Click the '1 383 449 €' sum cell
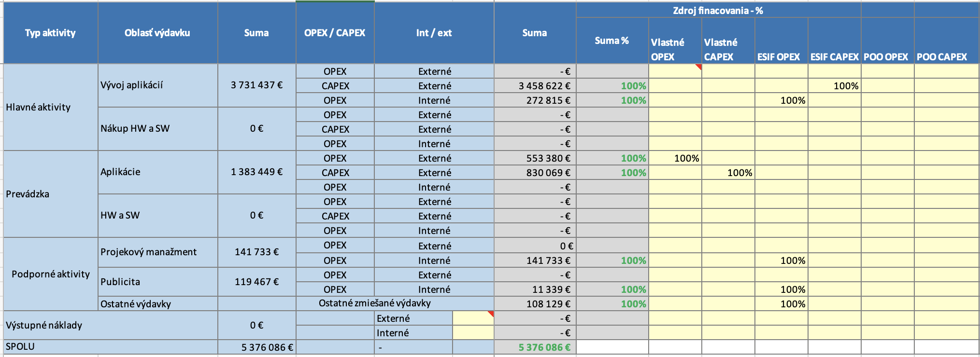Viewport: 980px width, 357px height. (x=256, y=172)
